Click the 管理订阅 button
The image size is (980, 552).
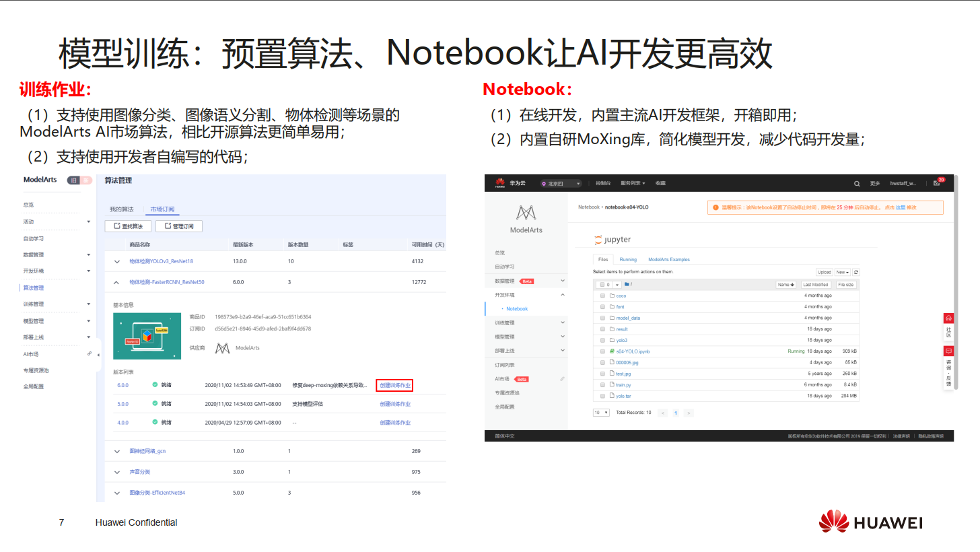coord(178,226)
